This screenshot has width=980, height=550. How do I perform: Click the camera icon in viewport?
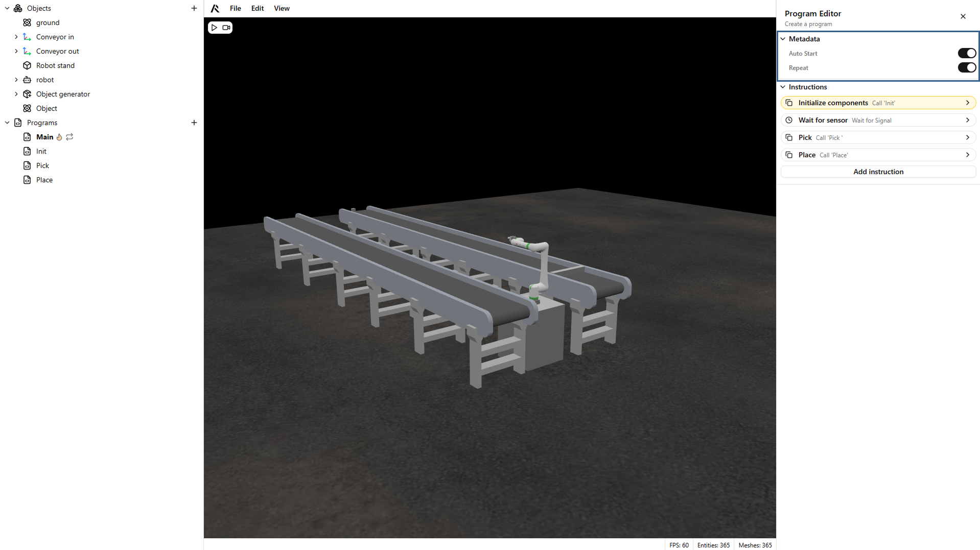tap(226, 28)
